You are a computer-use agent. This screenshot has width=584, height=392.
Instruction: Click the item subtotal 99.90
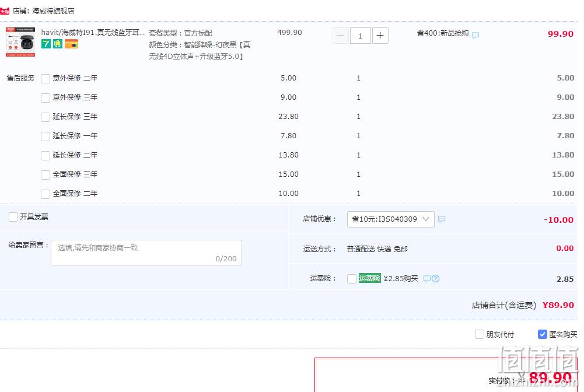(560, 34)
